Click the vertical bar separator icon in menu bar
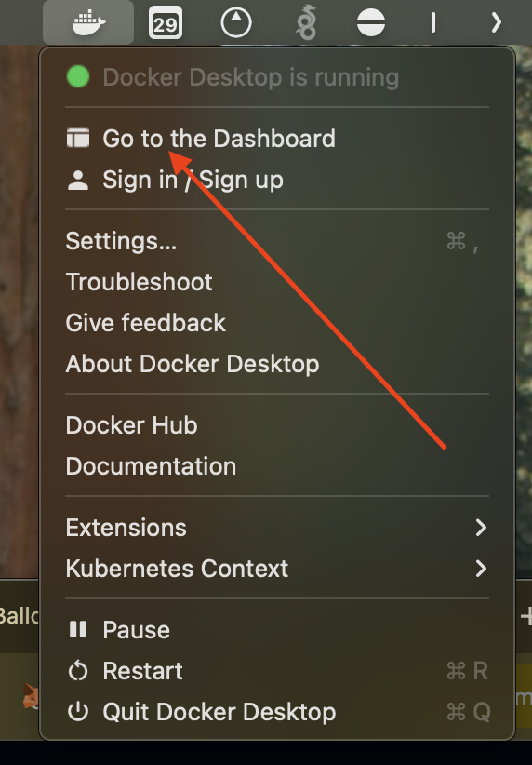The image size is (532, 765). [433, 22]
